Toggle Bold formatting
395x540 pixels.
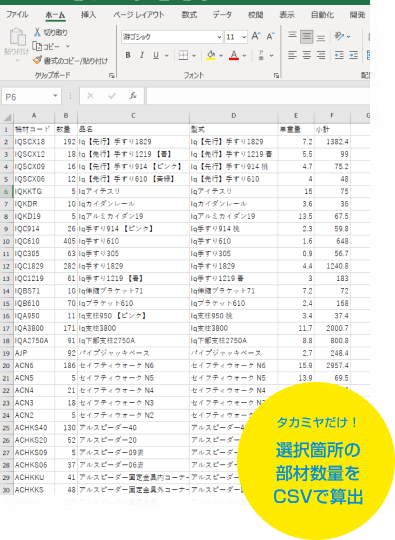coord(128,55)
